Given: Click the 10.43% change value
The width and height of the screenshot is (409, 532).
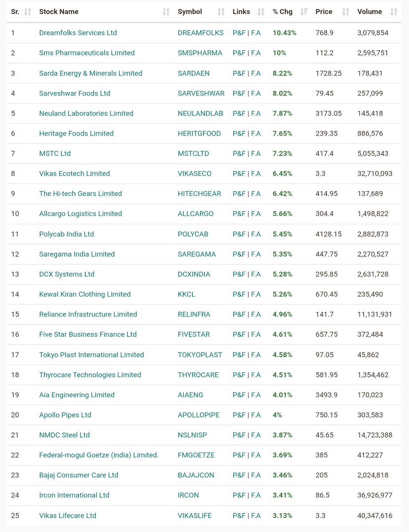Looking at the screenshot, I should coord(284,33).
